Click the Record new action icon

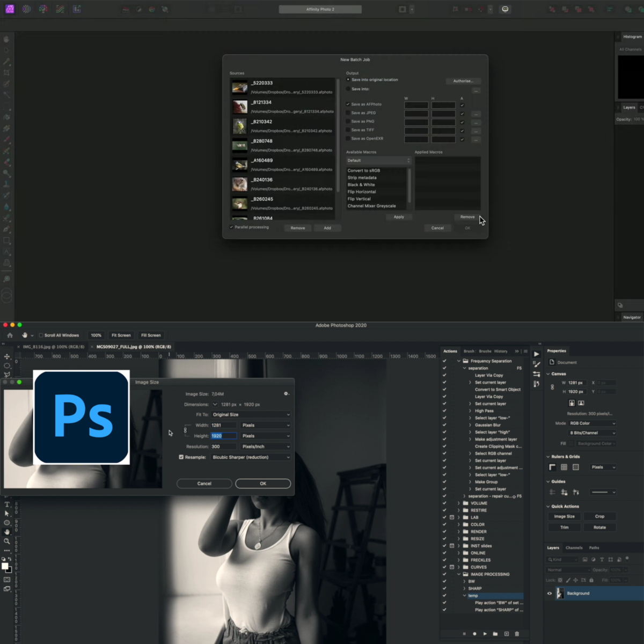click(474, 634)
